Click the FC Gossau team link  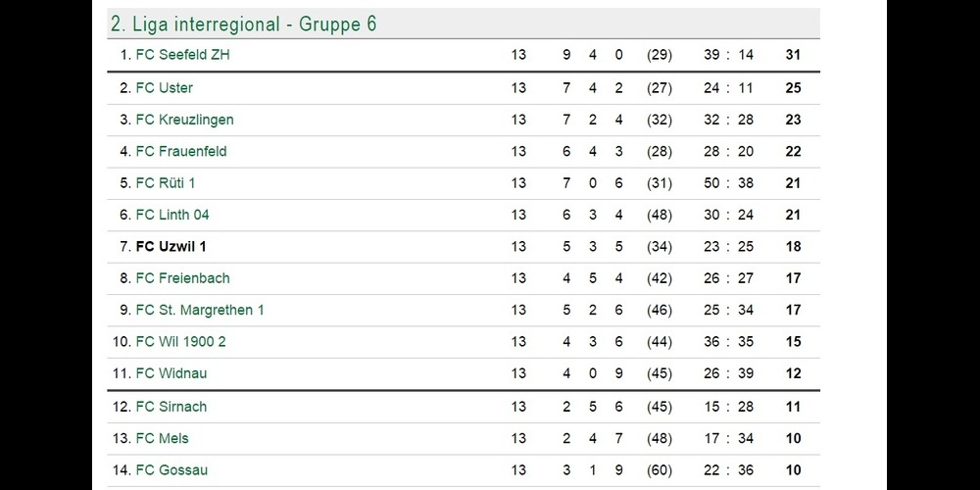click(x=171, y=470)
